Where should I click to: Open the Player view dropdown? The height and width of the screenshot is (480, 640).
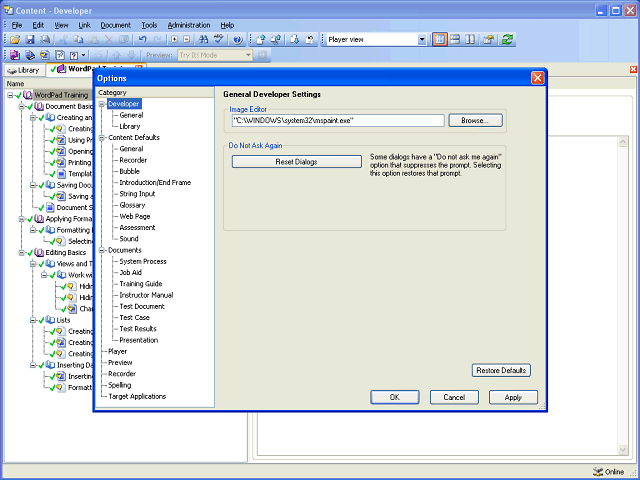point(422,40)
